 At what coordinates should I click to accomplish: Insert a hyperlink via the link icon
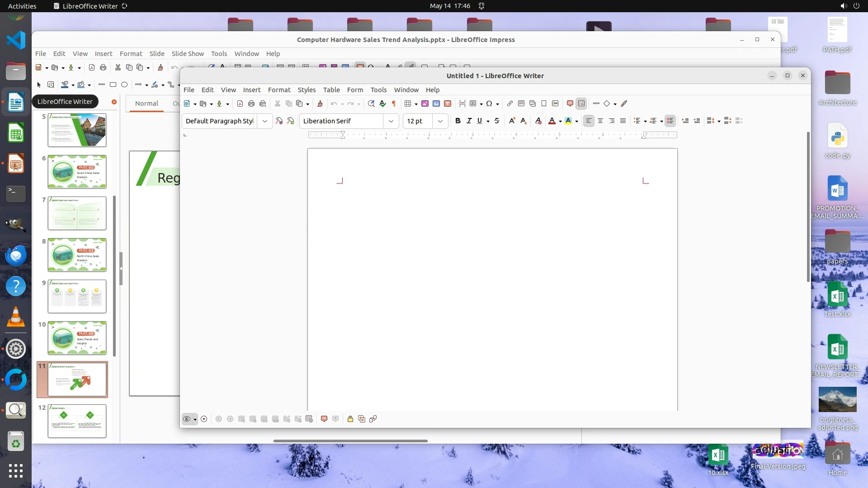[x=509, y=103]
